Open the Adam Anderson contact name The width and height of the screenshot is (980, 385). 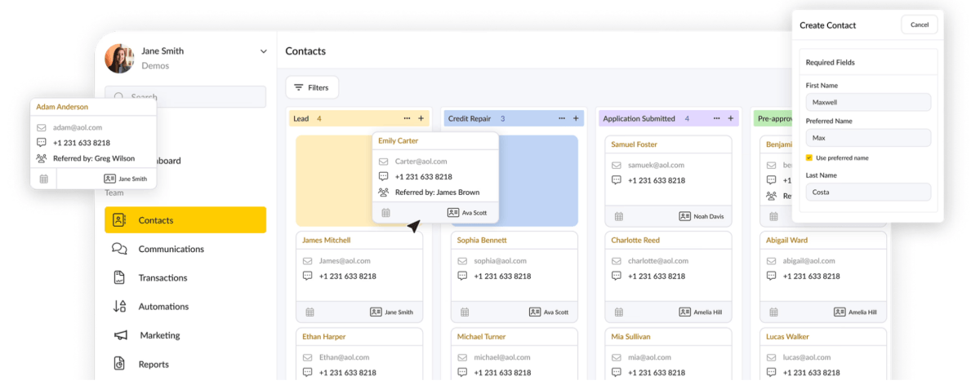click(62, 107)
